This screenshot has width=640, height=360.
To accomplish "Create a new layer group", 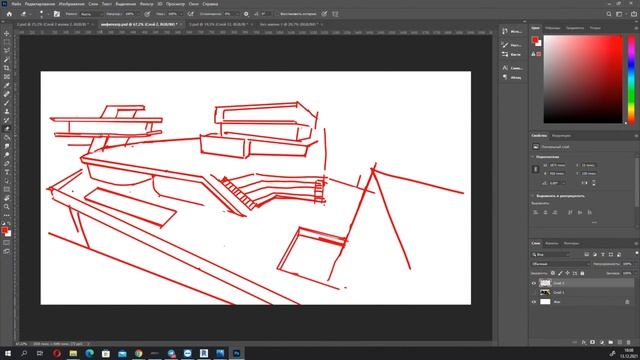I will (x=611, y=342).
